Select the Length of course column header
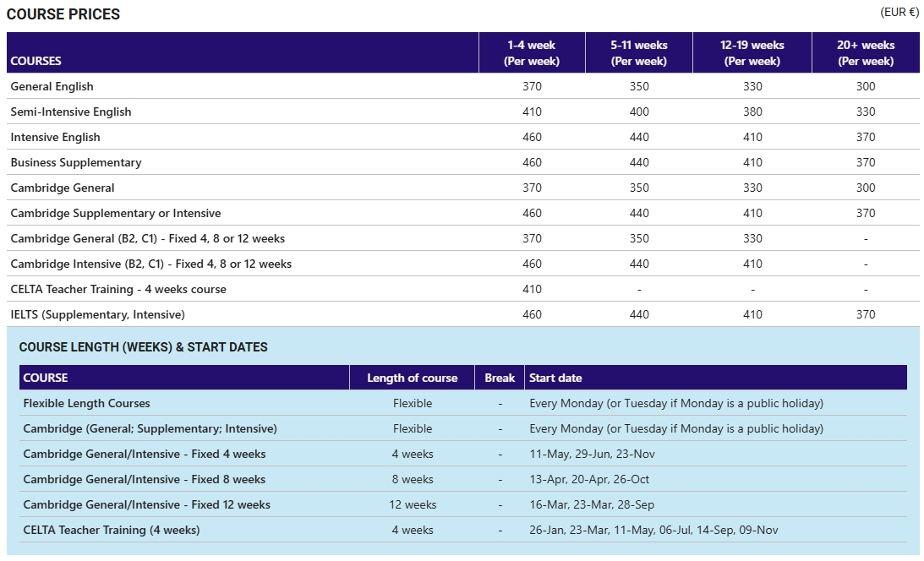Image resolution: width=924 pixels, height=561 pixels. point(412,378)
